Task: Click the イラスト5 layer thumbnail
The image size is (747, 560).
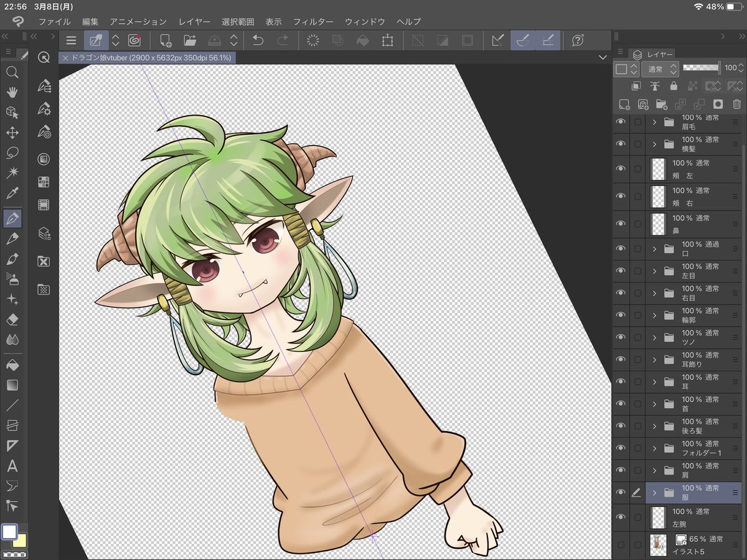Action: pos(658,544)
